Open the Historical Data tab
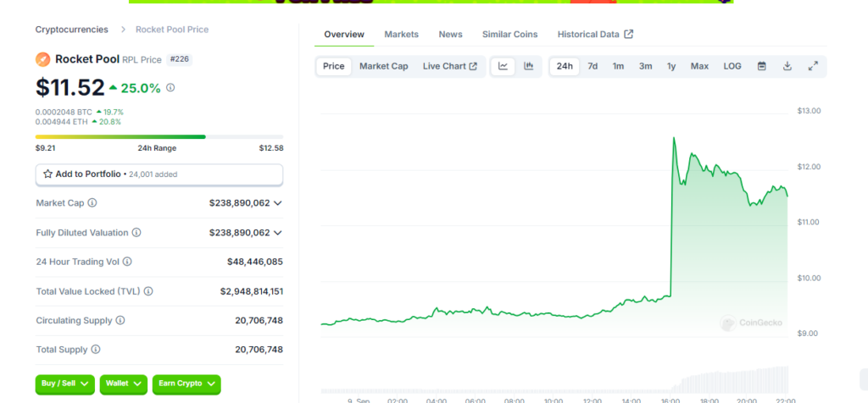Image resolution: width=868 pixels, height=403 pixels. tap(595, 34)
